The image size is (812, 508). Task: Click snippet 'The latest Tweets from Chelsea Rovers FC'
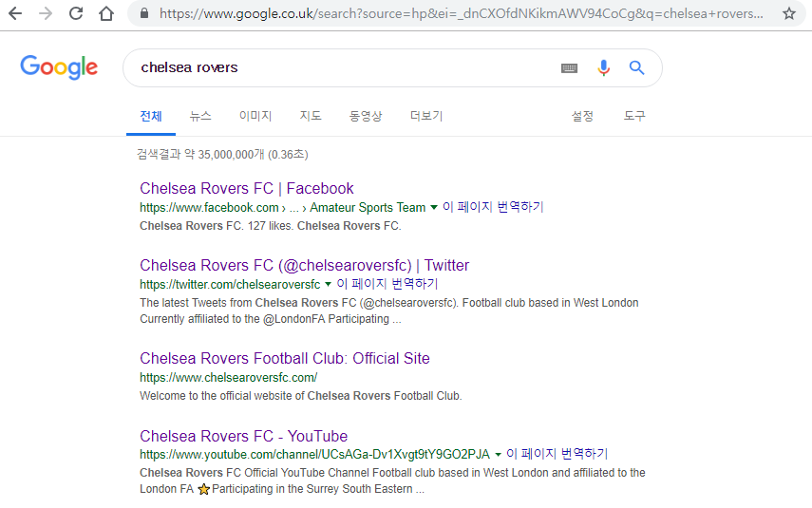pos(248,302)
